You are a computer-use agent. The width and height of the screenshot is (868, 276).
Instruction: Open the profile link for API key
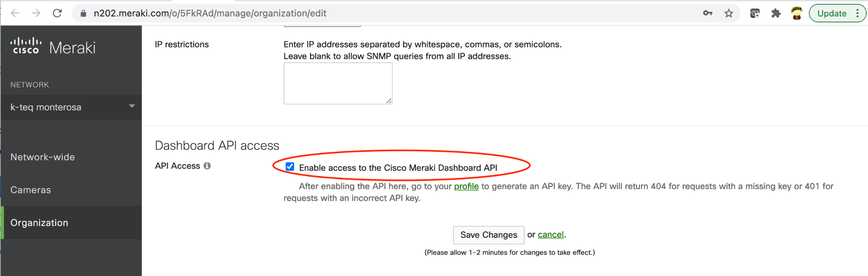466,186
